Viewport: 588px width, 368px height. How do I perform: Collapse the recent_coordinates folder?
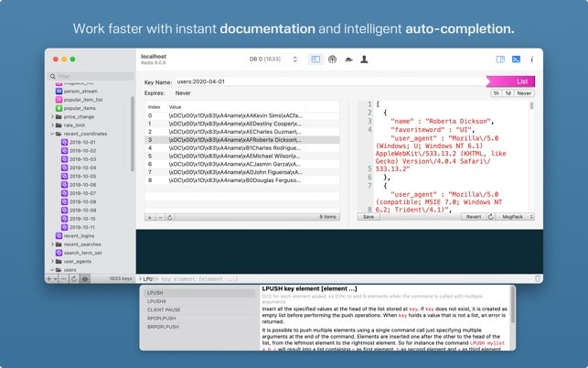pos(52,134)
